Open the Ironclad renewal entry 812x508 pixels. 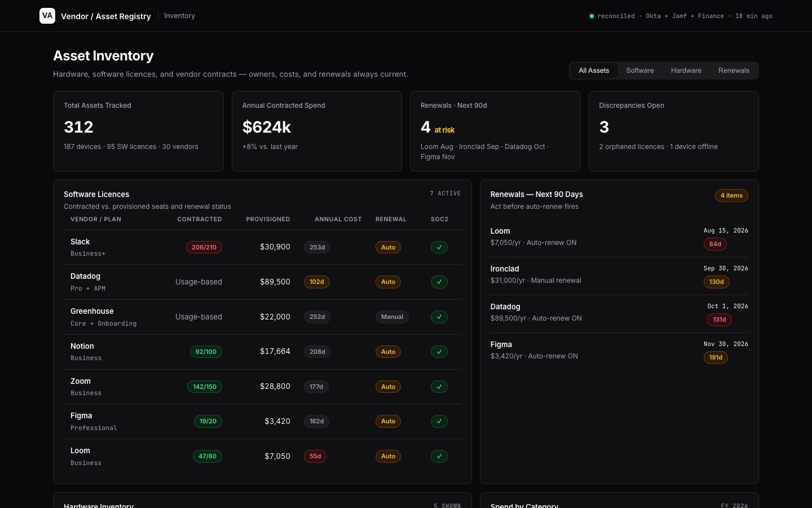point(619,275)
